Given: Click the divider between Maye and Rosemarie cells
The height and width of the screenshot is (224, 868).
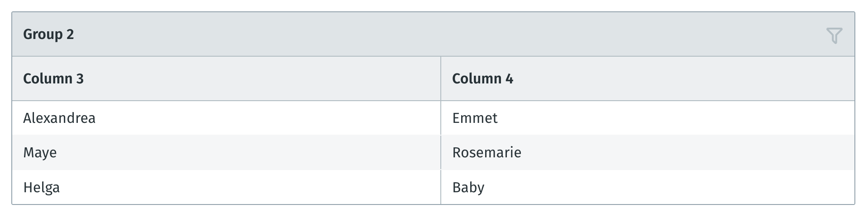Looking at the screenshot, I should click(x=441, y=152).
